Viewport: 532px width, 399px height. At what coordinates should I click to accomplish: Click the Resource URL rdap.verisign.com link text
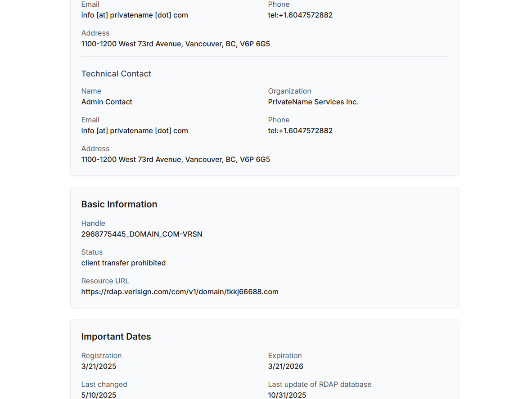click(180, 292)
